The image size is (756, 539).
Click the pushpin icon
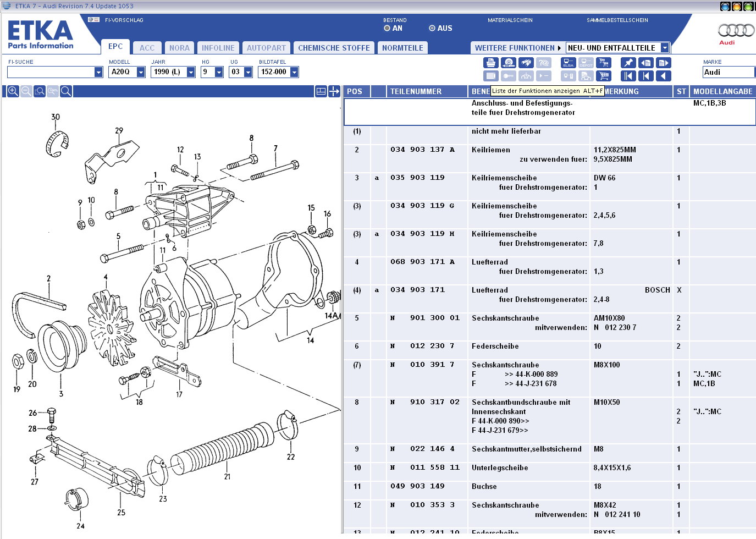point(628,63)
